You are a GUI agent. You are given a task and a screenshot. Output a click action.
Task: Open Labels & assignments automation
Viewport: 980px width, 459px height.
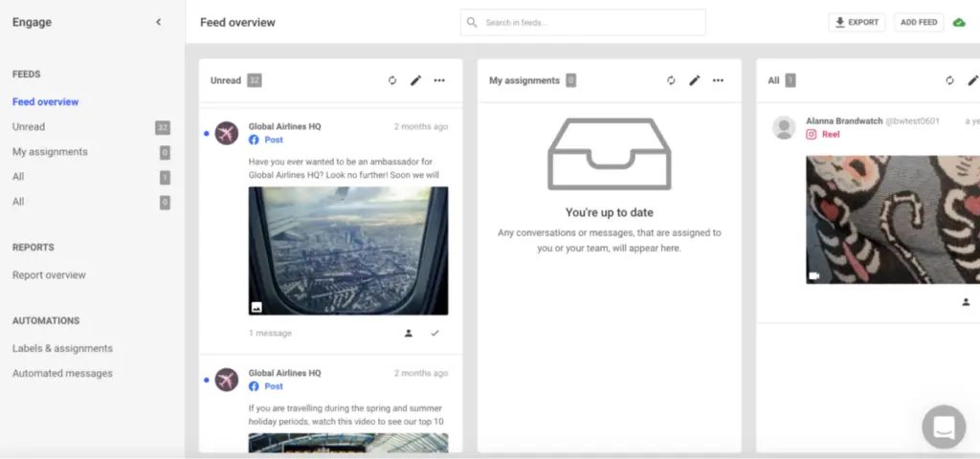pos(62,348)
